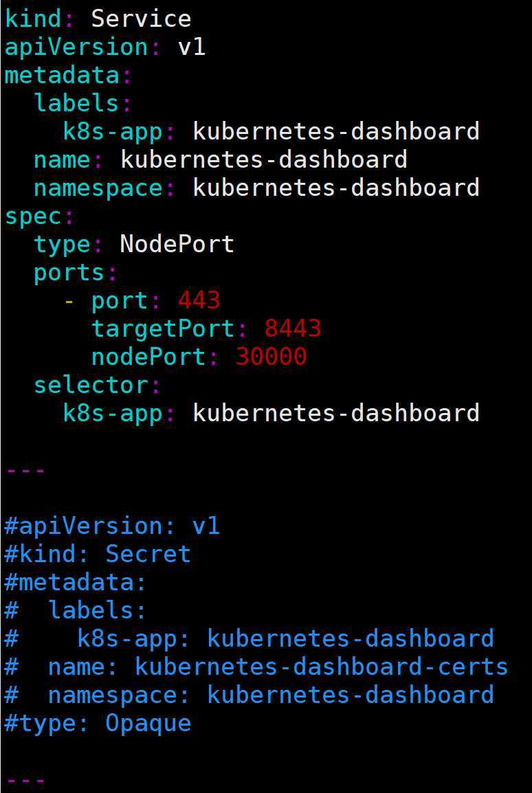
Task: Click the uncommented "namespace" key
Action: (98, 188)
